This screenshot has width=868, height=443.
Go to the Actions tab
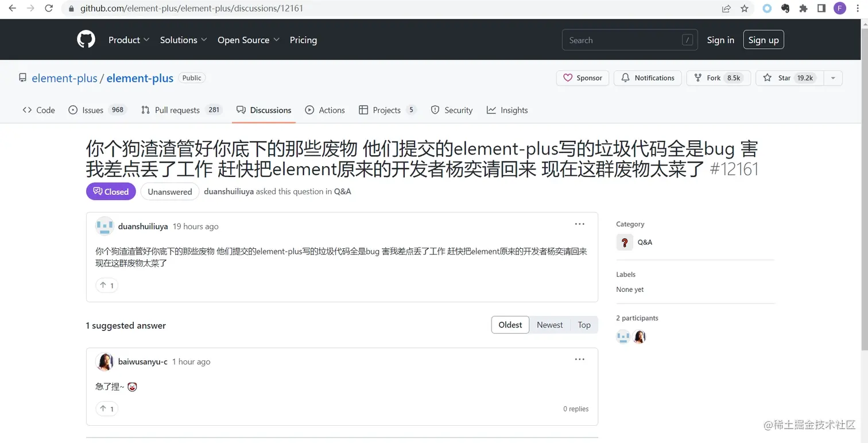(325, 110)
